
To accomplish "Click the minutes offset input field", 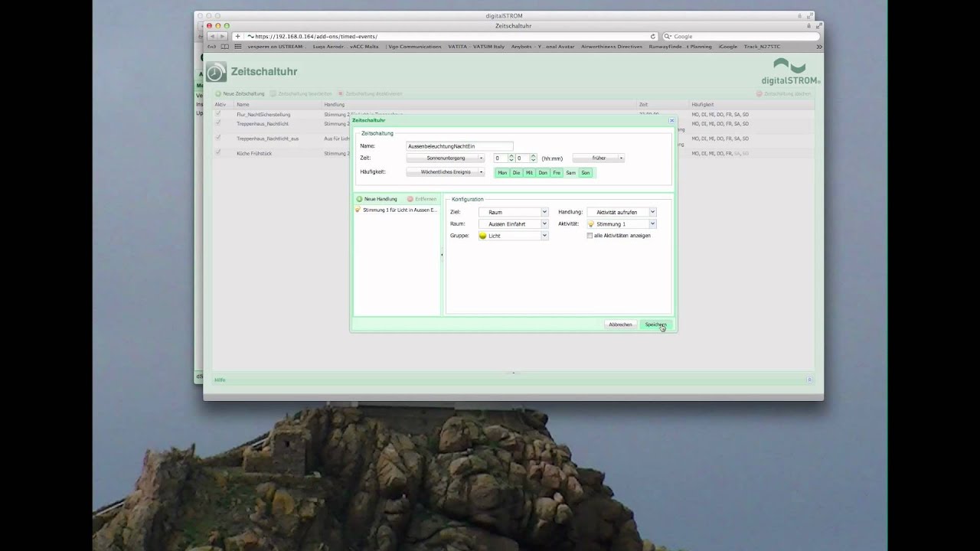I will 522,158.
